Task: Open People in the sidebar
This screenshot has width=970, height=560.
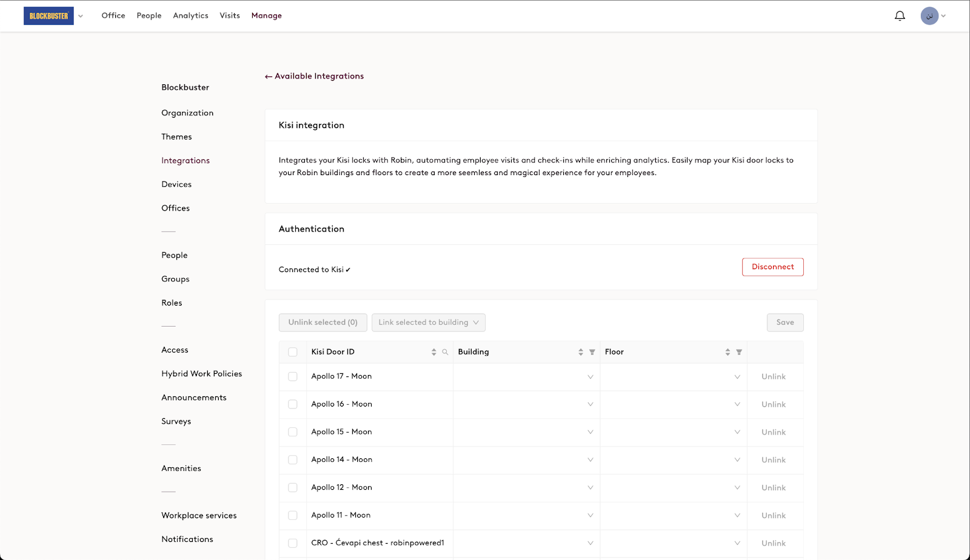Action: pos(175,255)
